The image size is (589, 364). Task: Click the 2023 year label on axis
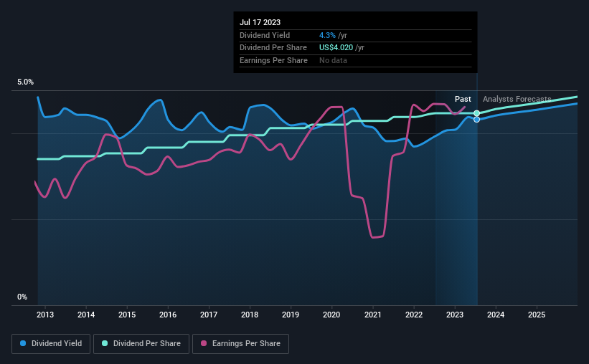click(455, 315)
